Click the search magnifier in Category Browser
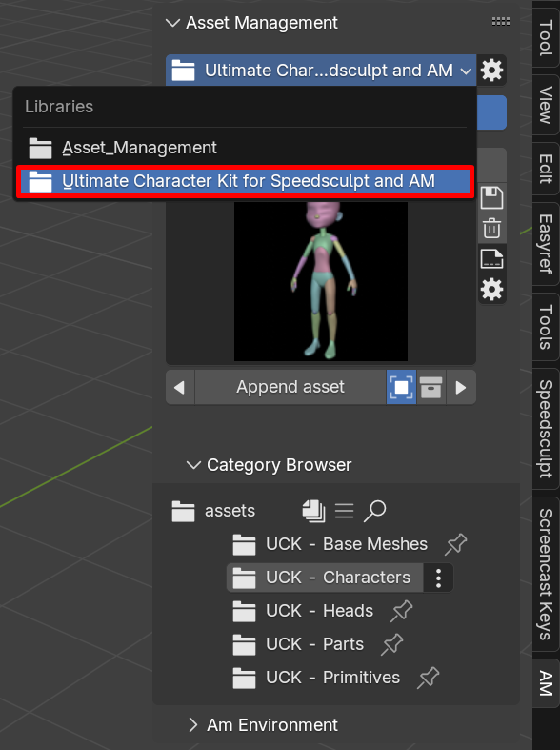Screen dimensions: 560x750 tap(374, 511)
